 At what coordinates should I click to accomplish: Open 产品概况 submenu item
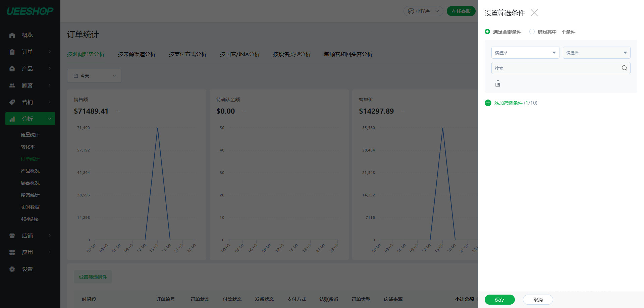(x=30, y=171)
